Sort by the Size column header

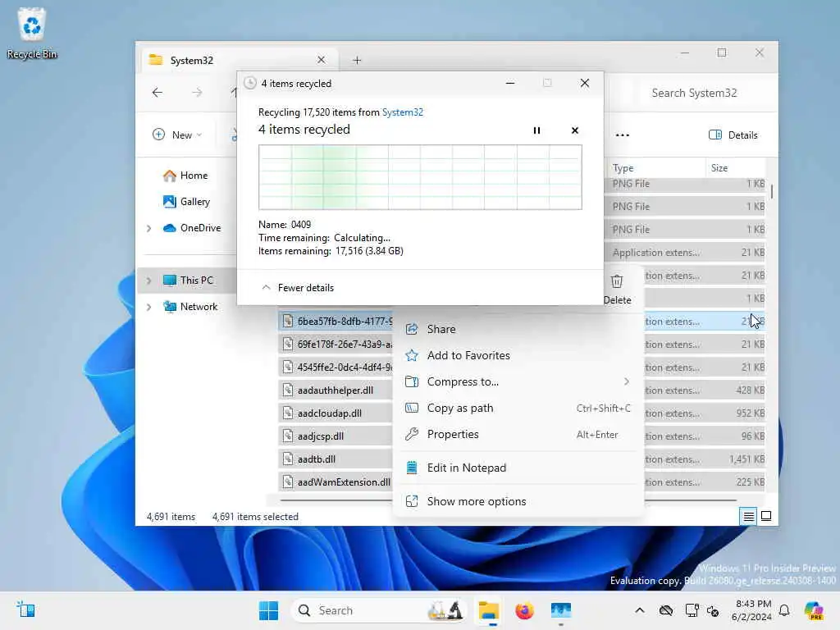[x=734, y=167]
